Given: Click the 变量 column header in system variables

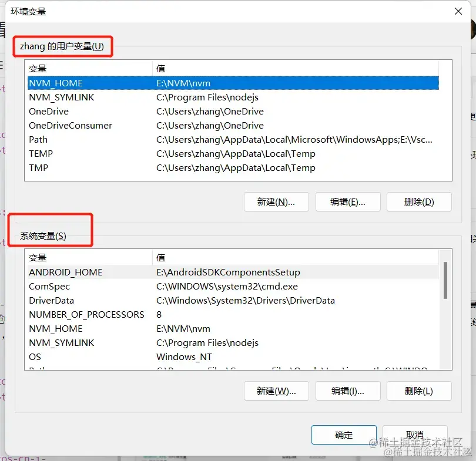Looking at the screenshot, I should pyautogui.click(x=90, y=258).
